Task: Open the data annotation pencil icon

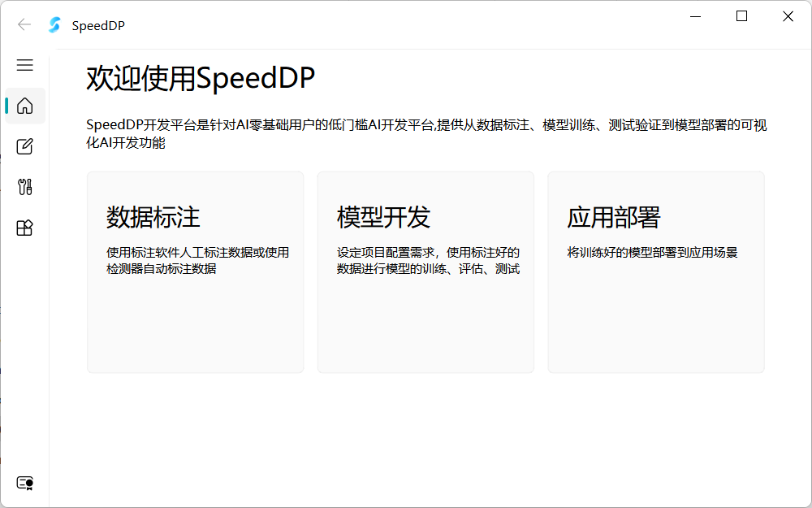Action: pos(25,146)
